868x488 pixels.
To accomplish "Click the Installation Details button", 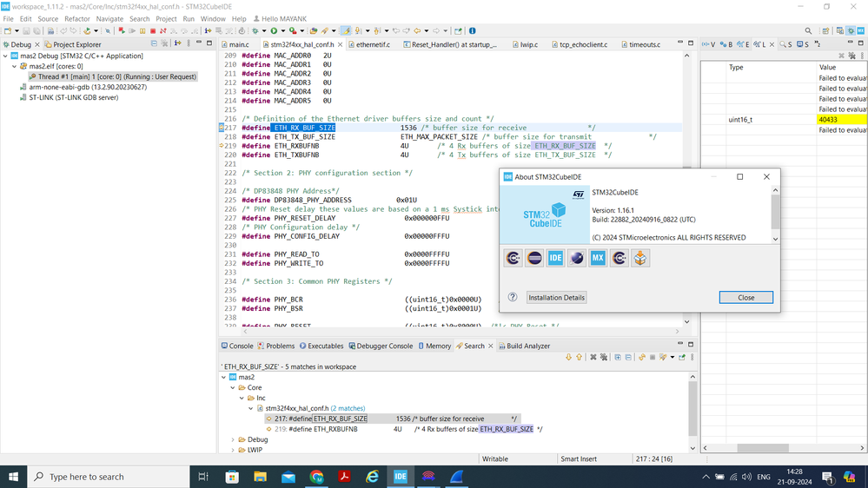I will [x=557, y=297].
